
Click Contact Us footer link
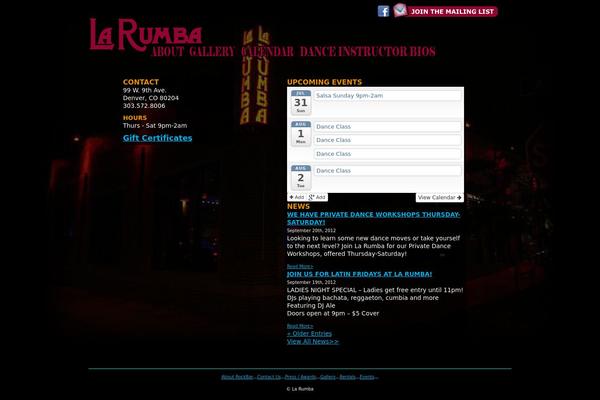point(269,377)
